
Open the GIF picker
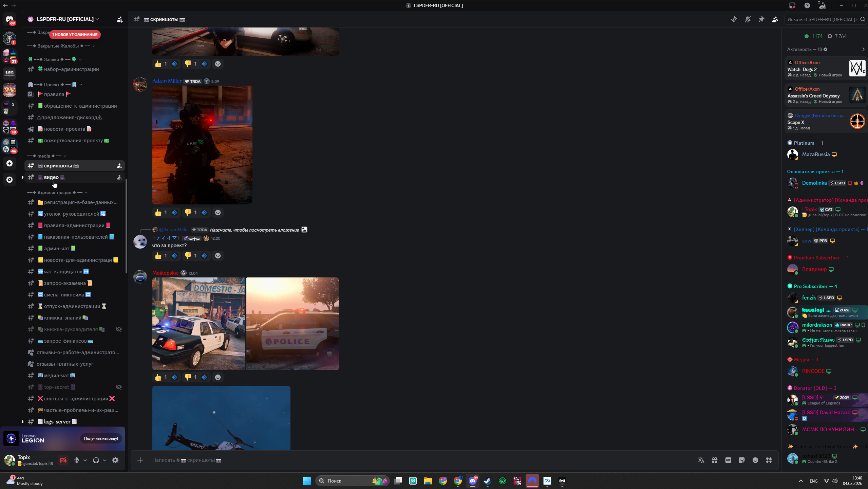728,460
